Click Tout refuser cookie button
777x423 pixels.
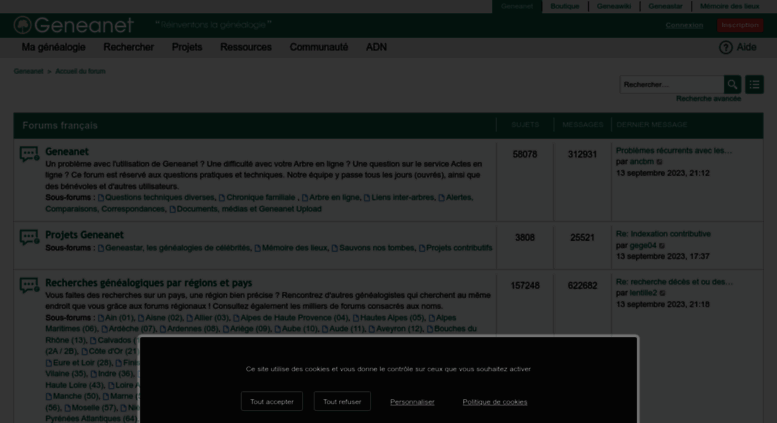(x=342, y=402)
